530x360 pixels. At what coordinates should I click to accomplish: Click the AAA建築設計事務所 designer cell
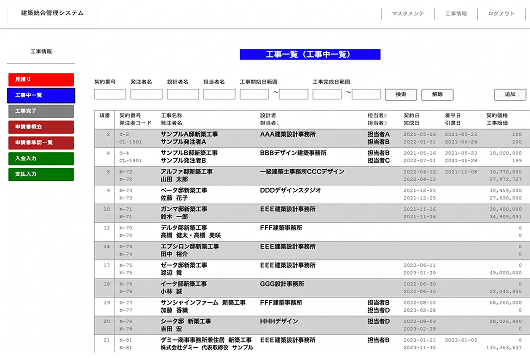coord(288,134)
